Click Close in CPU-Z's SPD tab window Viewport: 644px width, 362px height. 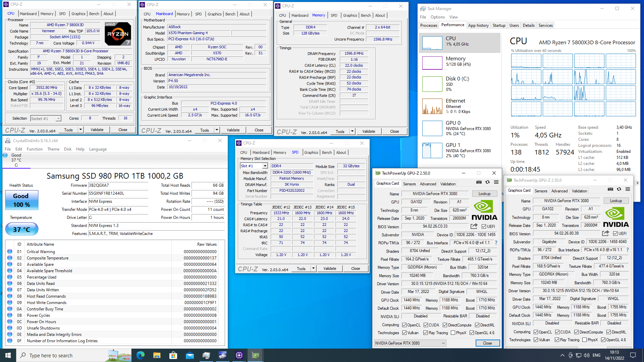point(356,268)
